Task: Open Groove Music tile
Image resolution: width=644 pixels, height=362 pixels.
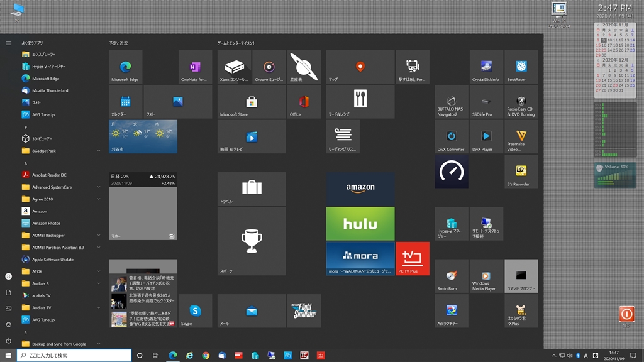Action: point(269,67)
